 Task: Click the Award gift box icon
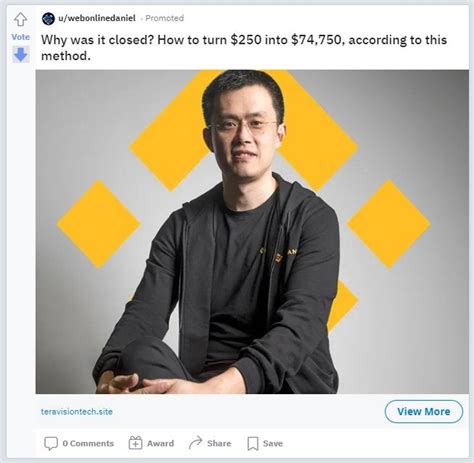pyautogui.click(x=135, y=443)
